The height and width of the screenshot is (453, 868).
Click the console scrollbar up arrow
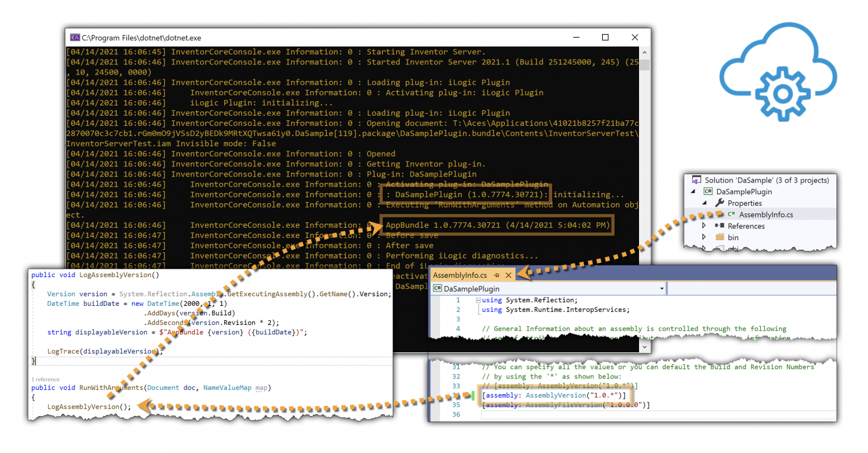point(644,52)
